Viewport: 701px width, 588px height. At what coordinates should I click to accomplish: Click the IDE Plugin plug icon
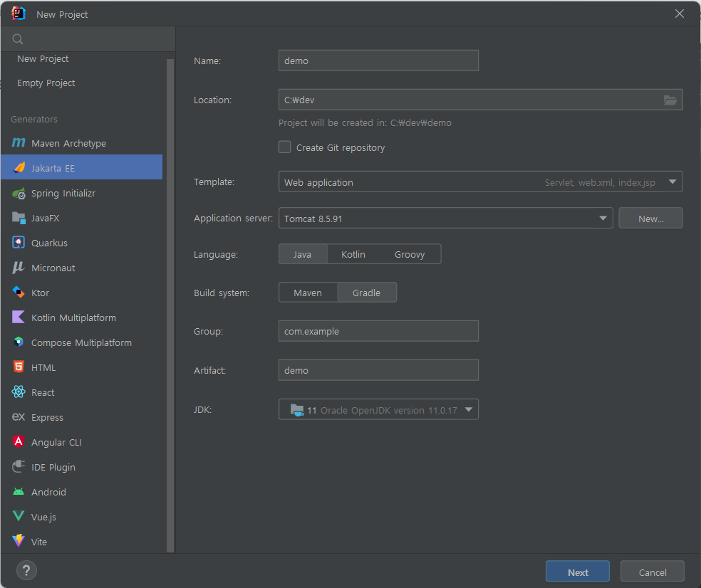19,467
